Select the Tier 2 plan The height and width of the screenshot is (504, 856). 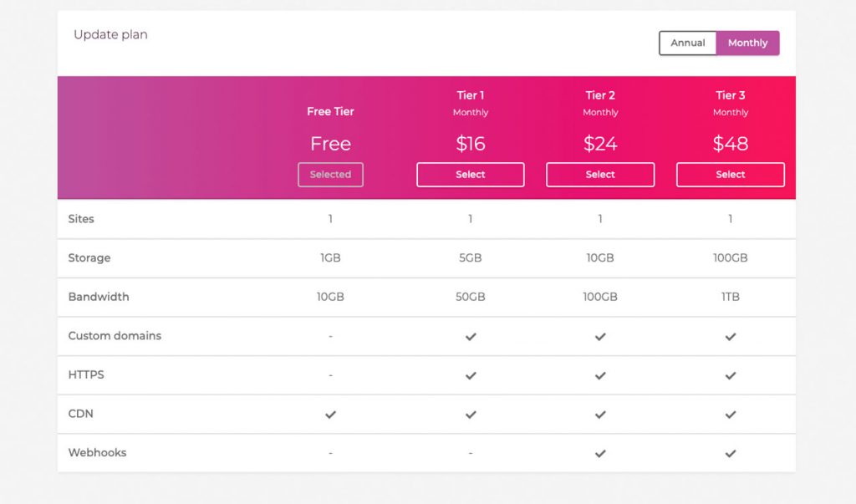(x=600, y=175)
